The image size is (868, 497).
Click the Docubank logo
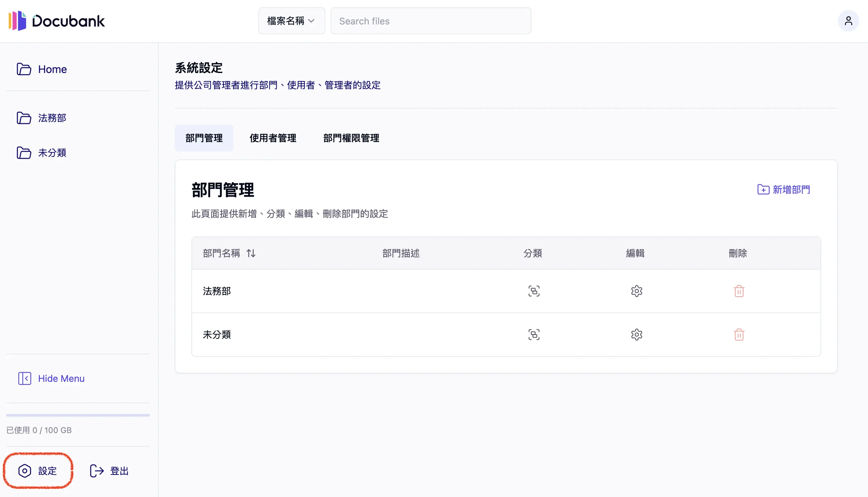pos(57,21)
